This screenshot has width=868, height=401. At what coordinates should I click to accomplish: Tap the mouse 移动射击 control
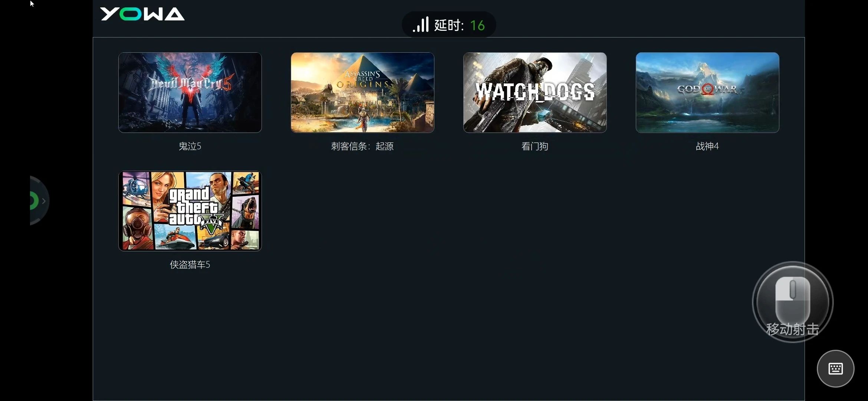tap(793, 302)
